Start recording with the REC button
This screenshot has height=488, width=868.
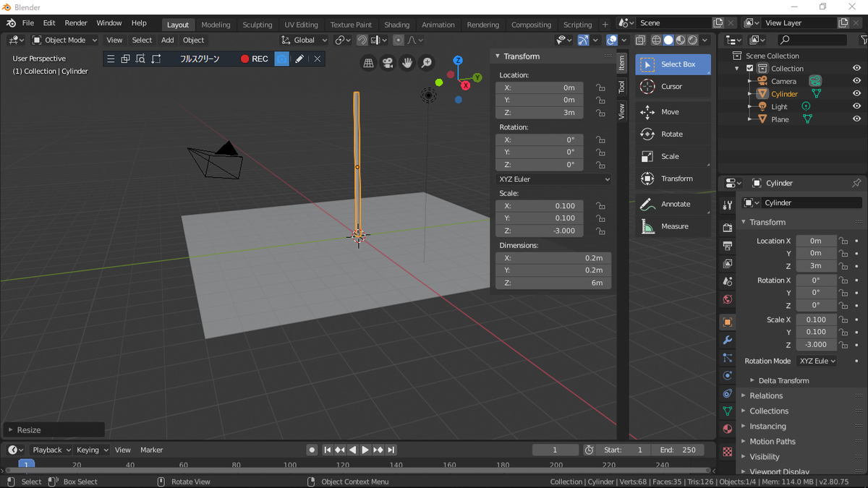(x=255, y=59)
